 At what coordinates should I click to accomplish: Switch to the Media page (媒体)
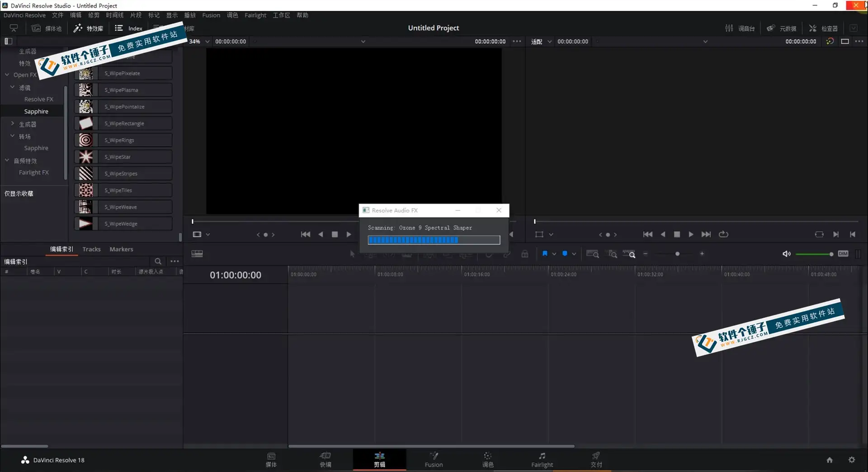click(271, 460)
